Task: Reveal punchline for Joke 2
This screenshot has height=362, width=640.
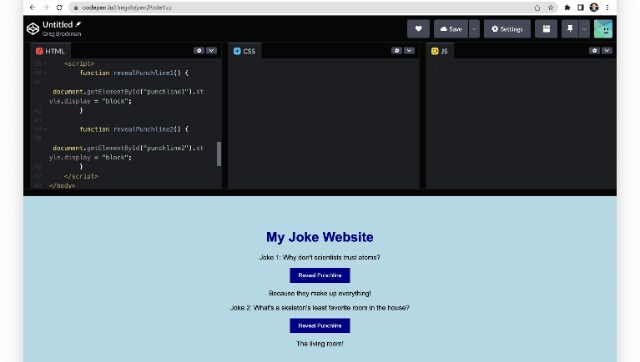Action: coord(320,326)
